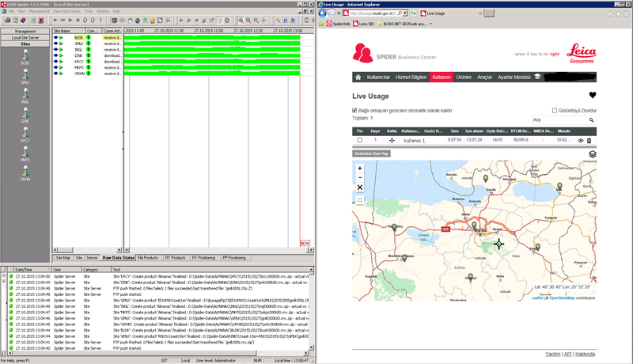Open the Tools menu in GNSS Spider
The height and width of the screenshot is (364, 633).
tap(89, 11)
